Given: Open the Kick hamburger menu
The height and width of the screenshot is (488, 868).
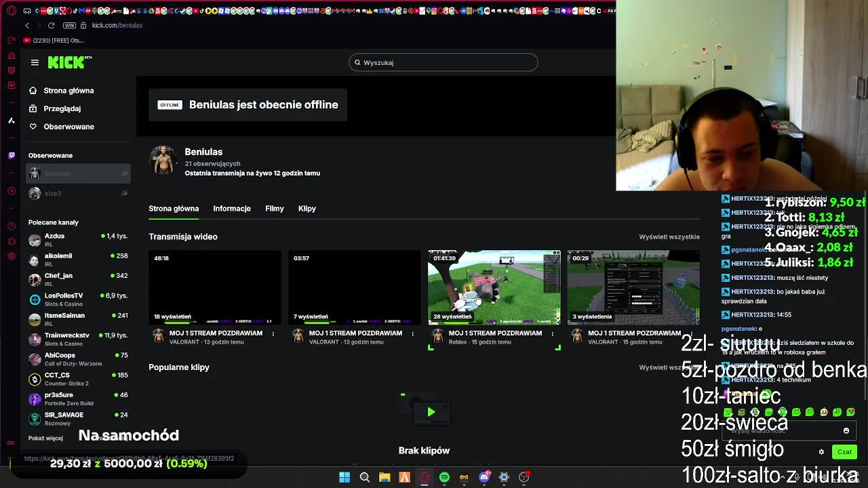Looking at the screenshot, I should [x=35, y=62].
